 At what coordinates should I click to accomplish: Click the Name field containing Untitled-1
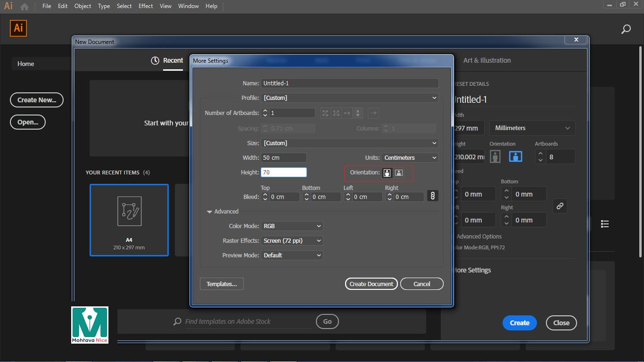click(349, 83)
